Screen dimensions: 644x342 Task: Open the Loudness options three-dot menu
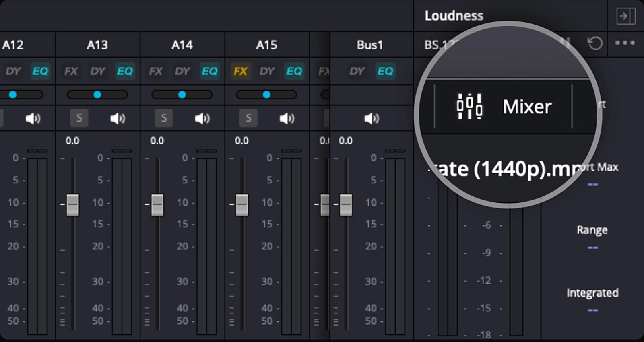[625, 43]
